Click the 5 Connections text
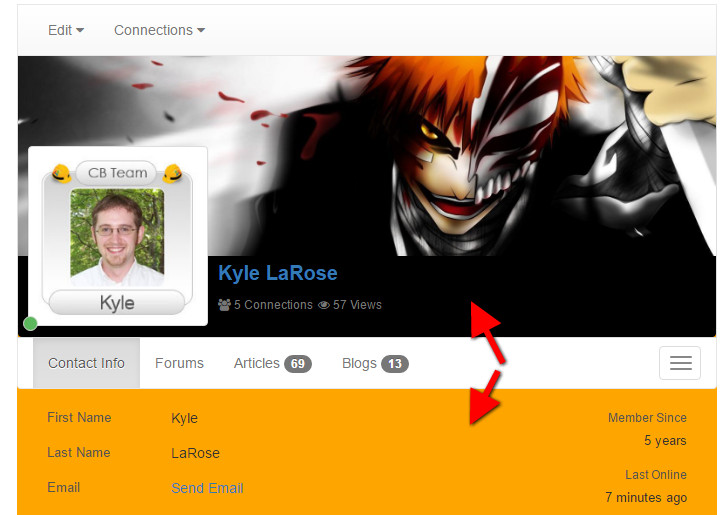Image resolution: width=727 pixels, height=515 pixels. 274,305
